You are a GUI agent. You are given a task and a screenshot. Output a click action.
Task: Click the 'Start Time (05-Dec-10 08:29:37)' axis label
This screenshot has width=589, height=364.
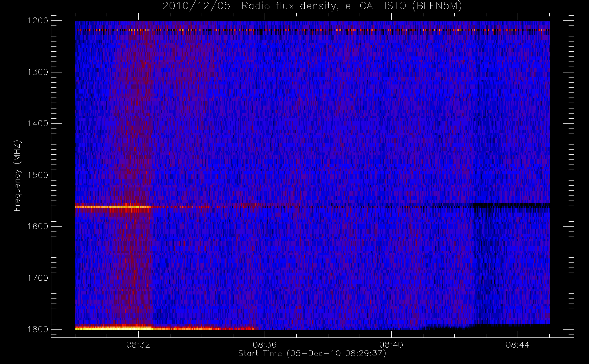pyautogui.click(x=312, y=353)
